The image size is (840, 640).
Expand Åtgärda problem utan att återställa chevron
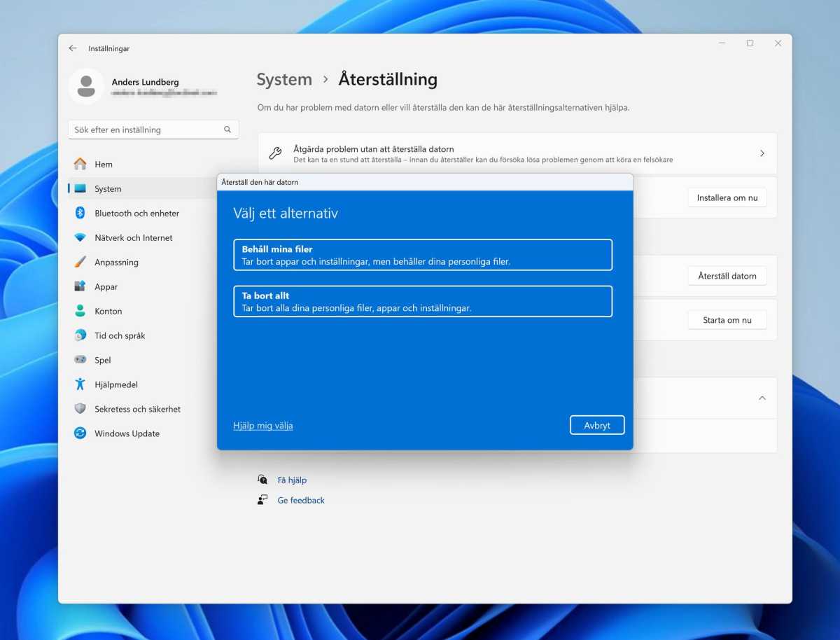pyautogui.click(x=762, y=153)
